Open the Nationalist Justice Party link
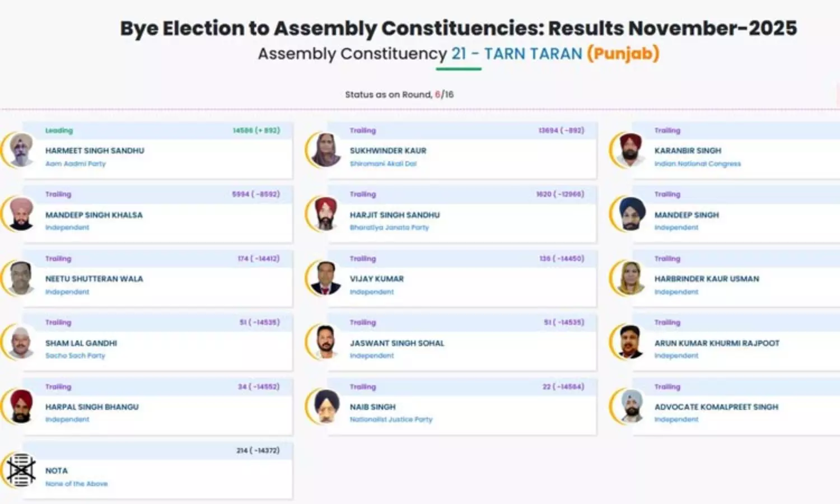Image resolution: width=840 pixels, height=504 pixels. [391, 419]
